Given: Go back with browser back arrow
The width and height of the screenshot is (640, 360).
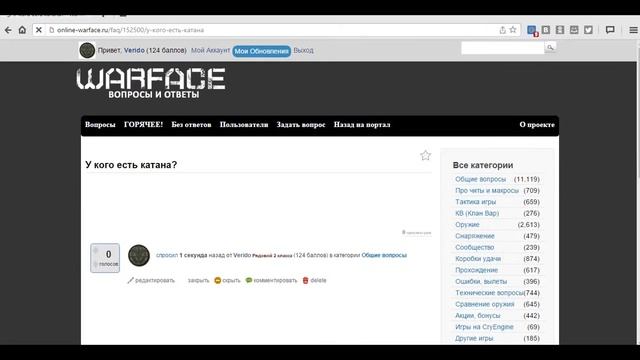Looking at the screenshot, I should (x=8, y=30).
